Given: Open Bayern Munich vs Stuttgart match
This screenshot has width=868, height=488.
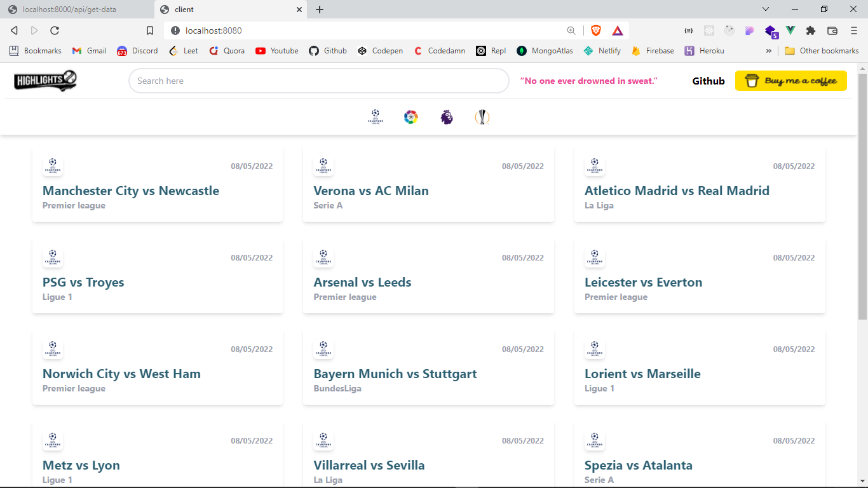Looking at the screenshot, I should click(x=428, y=367).
